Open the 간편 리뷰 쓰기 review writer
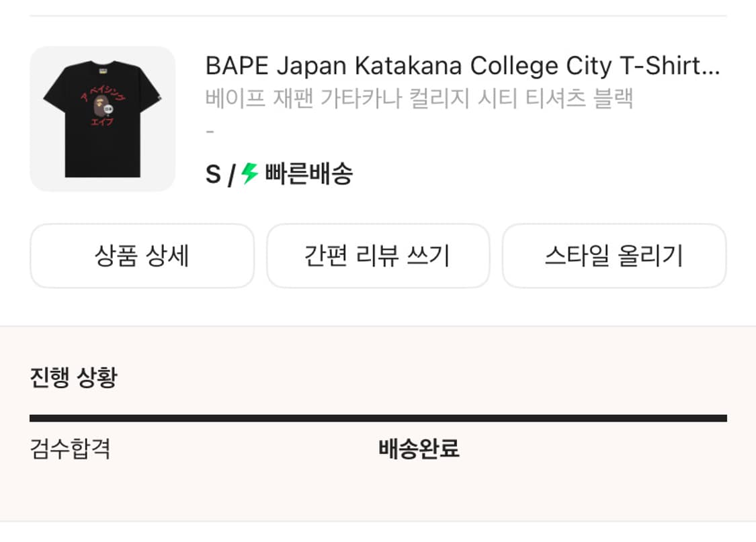Image resolution: width=756 pixels, height=542 pixels. (378, 256)
